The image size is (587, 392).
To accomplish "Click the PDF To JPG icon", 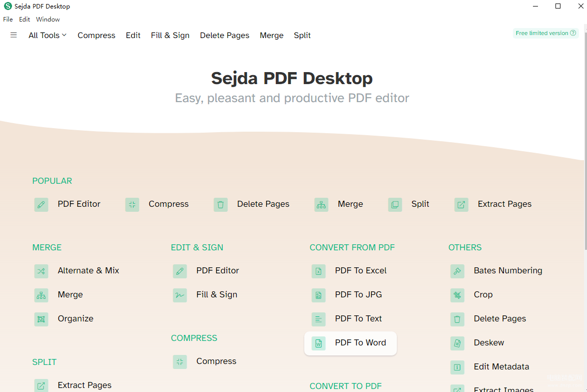I will click(319, 295).
